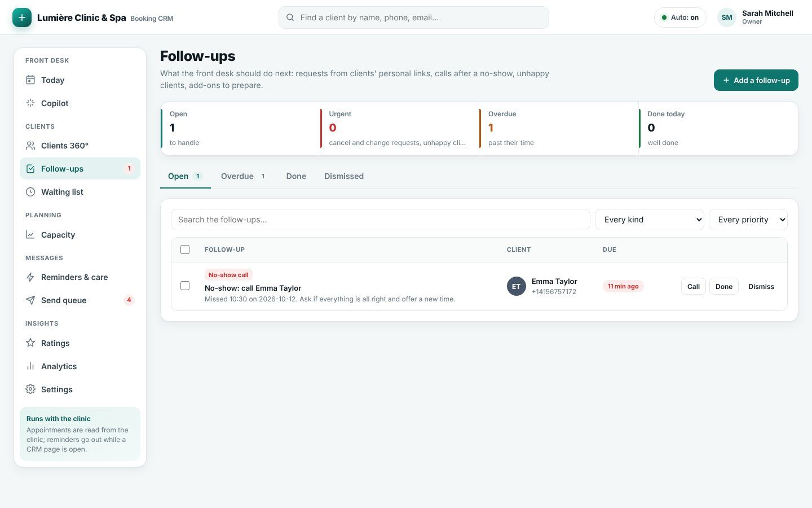Click the Call button for Emma Taylor
The image size is (812, 508).
click(694, 286)
